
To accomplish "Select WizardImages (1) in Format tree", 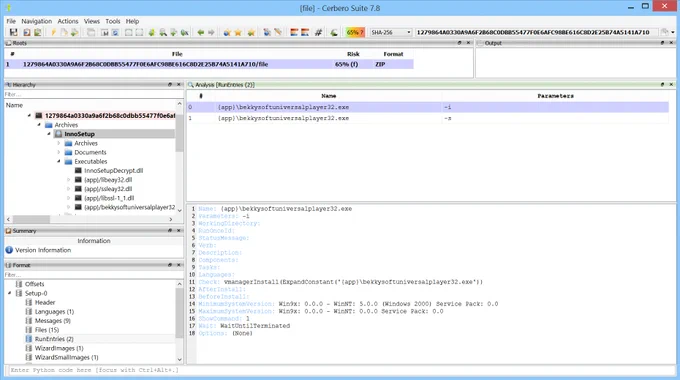I will (59, 348).
